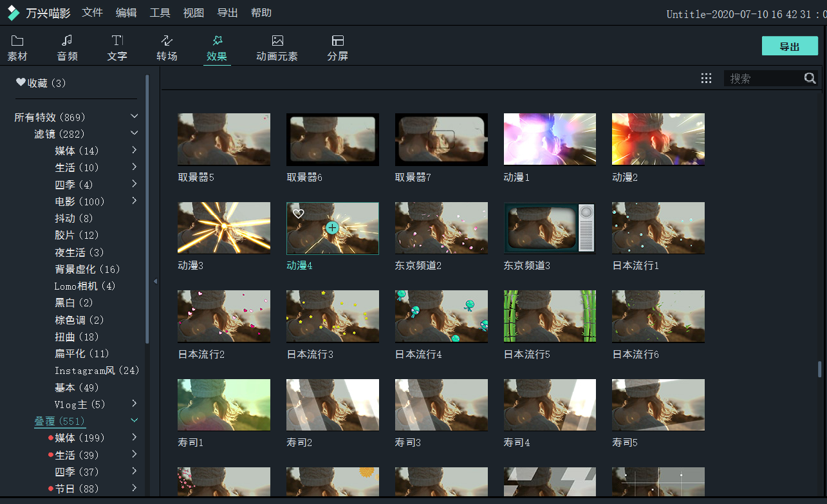827x504 pixels.
Task: Select the 取景器6 effect thumbnail
Action: (x=333, y=140)
